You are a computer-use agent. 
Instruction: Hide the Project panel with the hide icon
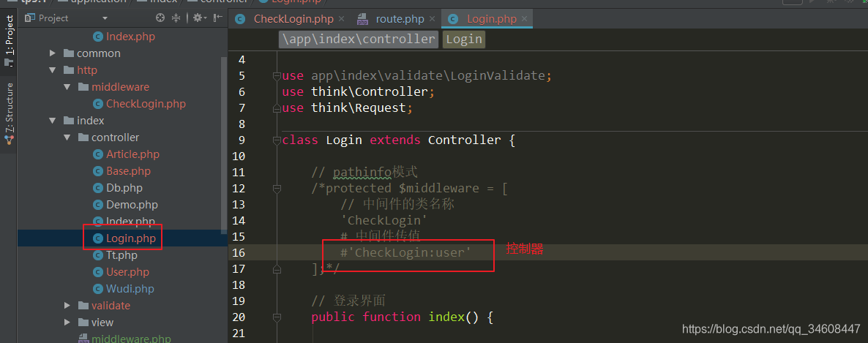(x=217, y=18)
